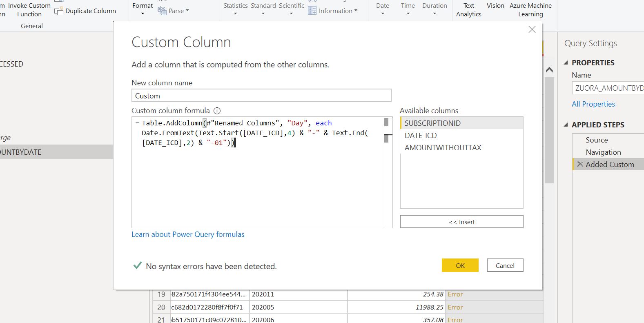Image resolution: width=644 pixels, height=323 pixels.
Task: Close the Custom Column dialog
Action: [x=532, y=29]
